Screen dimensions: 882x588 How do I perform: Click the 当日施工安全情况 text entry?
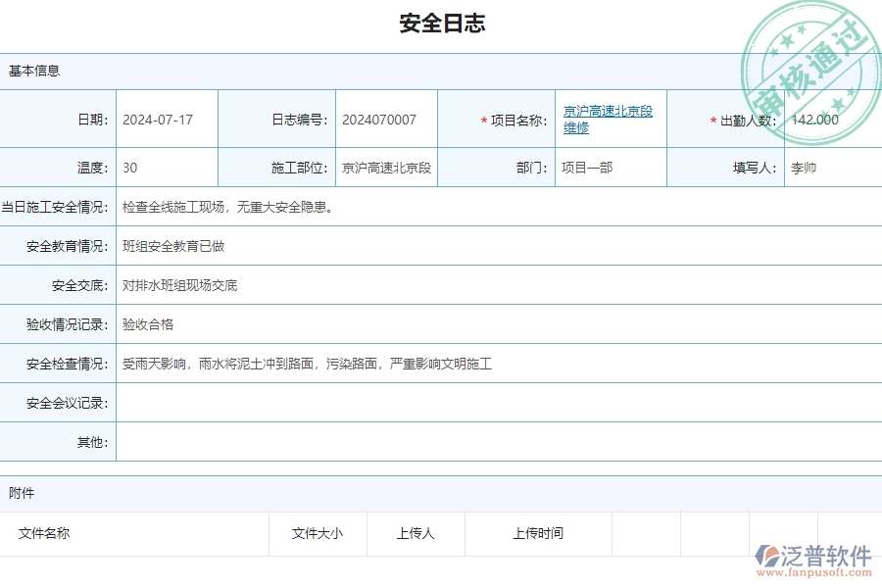point(392,207)
